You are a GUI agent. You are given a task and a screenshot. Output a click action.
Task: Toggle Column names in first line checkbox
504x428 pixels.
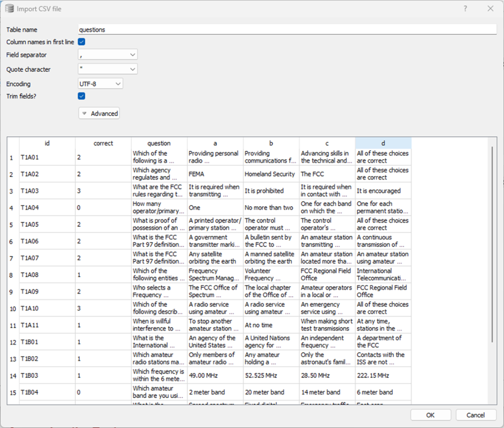(x=82, y=42)
